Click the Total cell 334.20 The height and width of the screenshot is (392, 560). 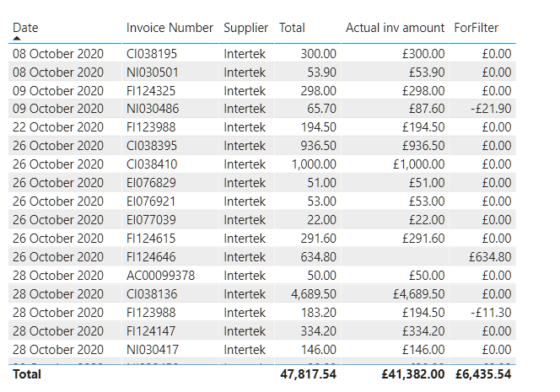318,331
